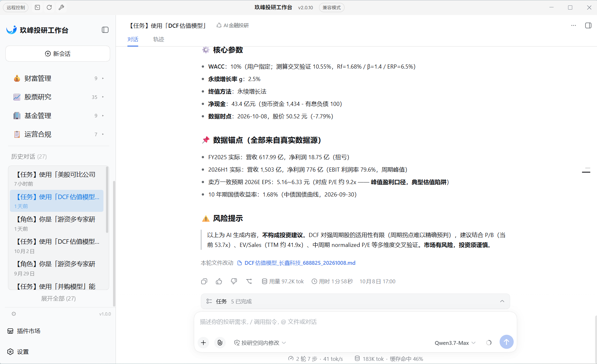Open history item 【任务】使用「美股可比公司

click(57, 179)
